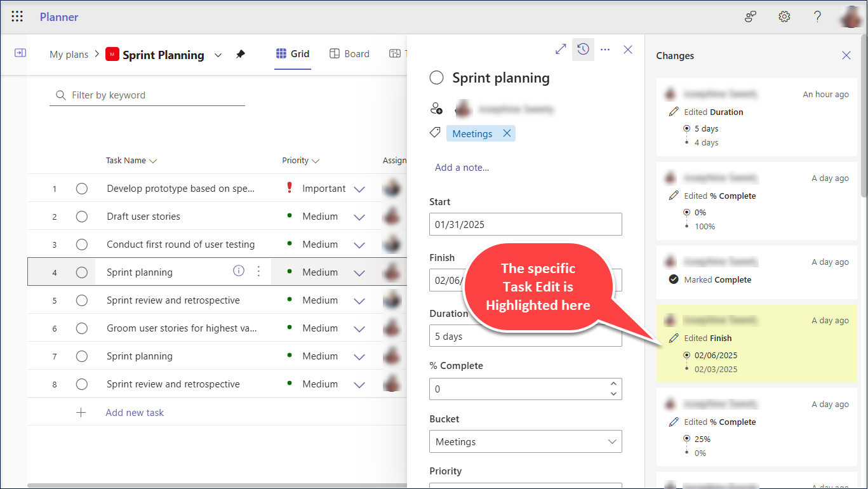Switch to the Board view tab
This screenshot has width=868, height=489.
349,54
